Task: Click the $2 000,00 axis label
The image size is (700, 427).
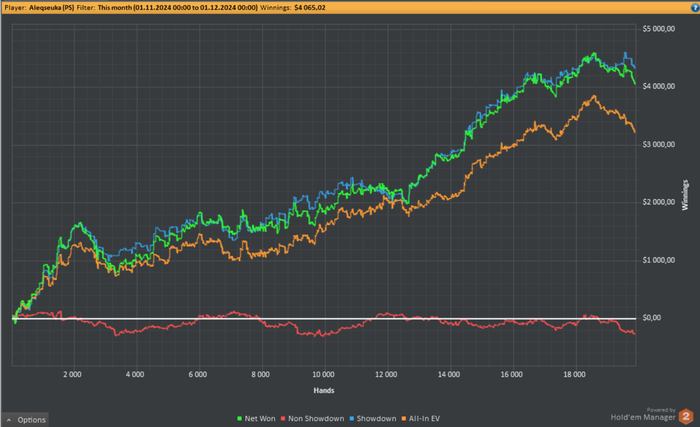Action: click(658, 202)
